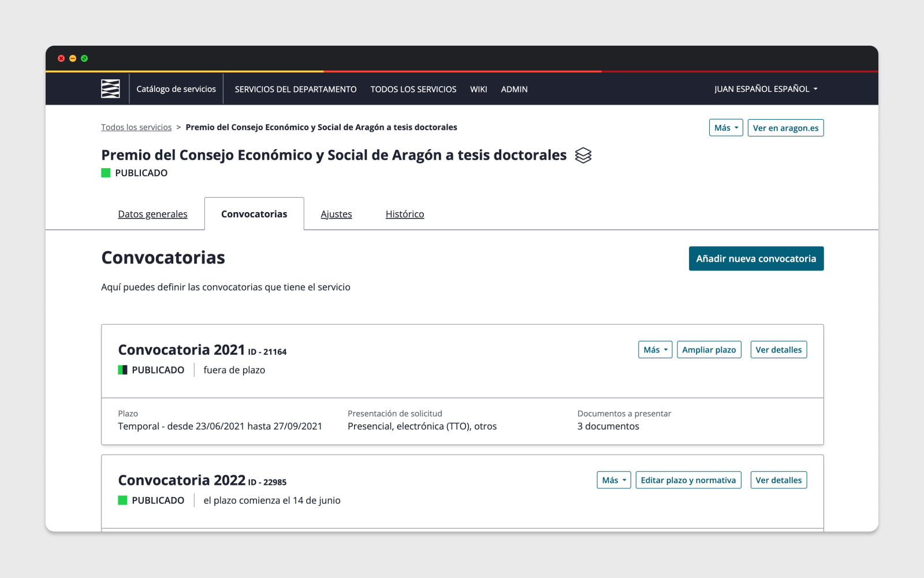Switch to the Ajustes tab
Viewport: 924px width, 578px height.
pos(337,214)
